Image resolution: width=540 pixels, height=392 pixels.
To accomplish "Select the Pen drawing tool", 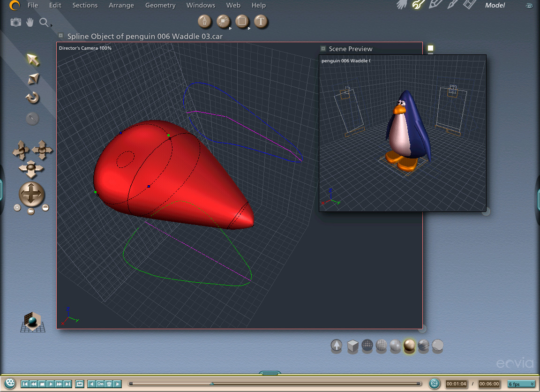I will tap(204, 21).
